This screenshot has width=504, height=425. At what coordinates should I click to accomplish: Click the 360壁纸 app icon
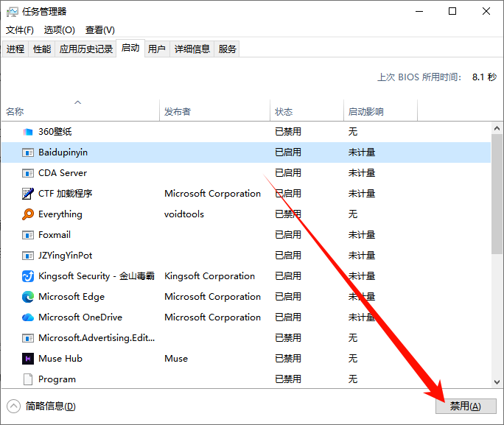pos(28,132)
